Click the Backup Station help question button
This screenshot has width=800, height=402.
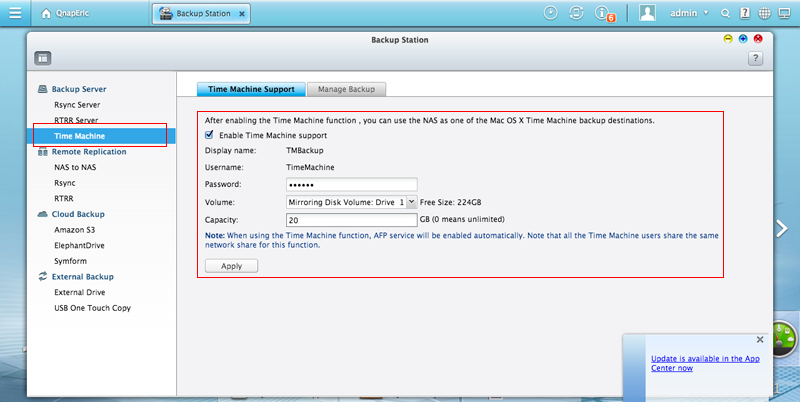pos(755,59)
